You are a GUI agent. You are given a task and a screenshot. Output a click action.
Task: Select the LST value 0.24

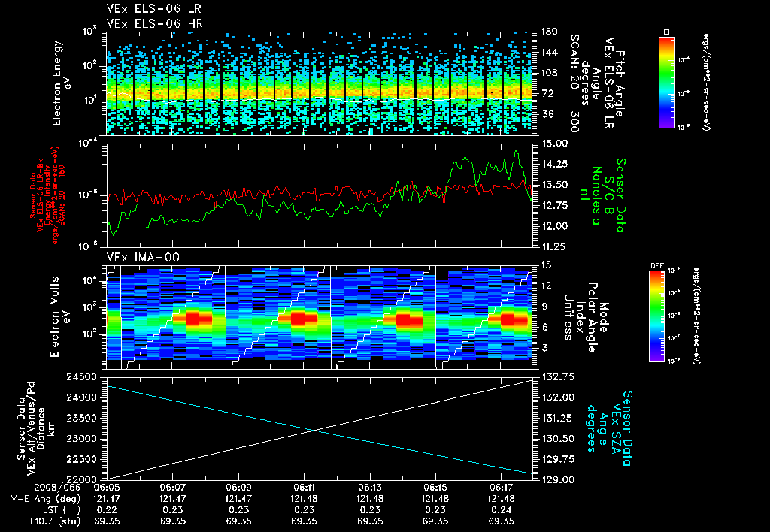tap(501, 510)
